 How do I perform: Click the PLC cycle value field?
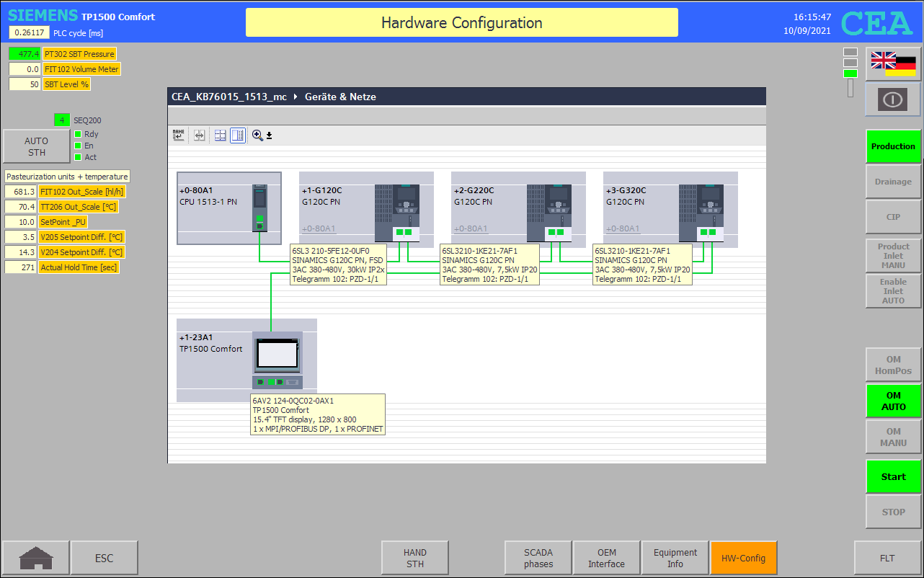point(29,32)
